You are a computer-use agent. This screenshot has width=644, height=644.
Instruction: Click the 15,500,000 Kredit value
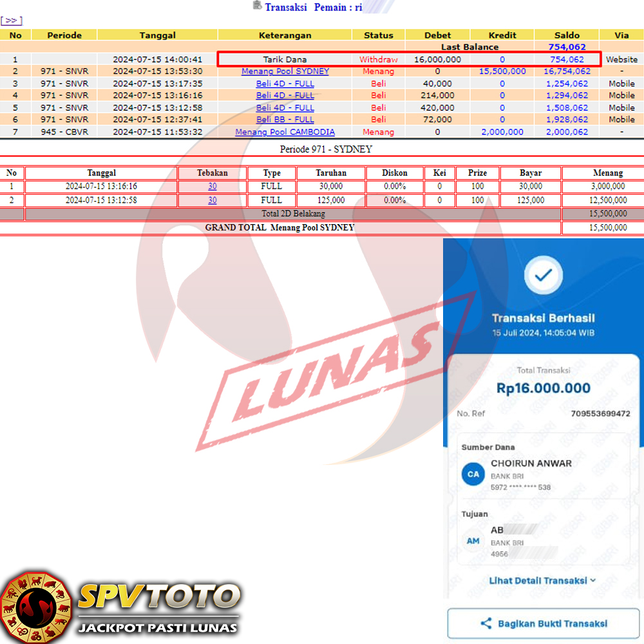point(502,71)
